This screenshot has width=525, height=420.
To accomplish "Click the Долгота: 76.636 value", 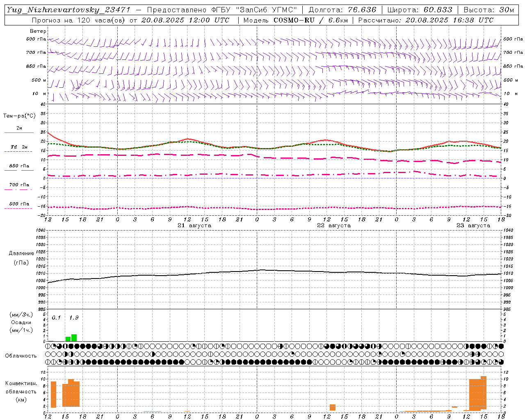I will [342, 10].
